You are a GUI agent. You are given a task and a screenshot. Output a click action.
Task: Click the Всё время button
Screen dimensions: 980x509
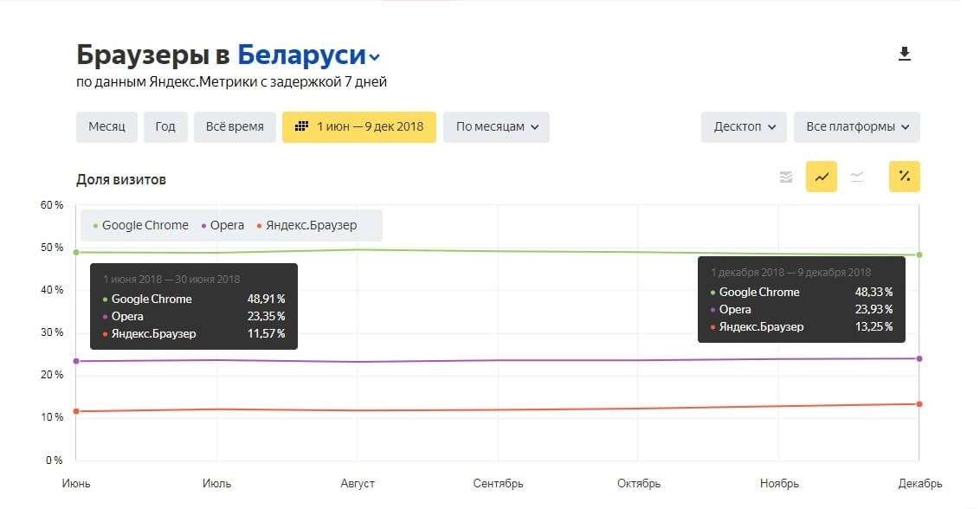235,126
